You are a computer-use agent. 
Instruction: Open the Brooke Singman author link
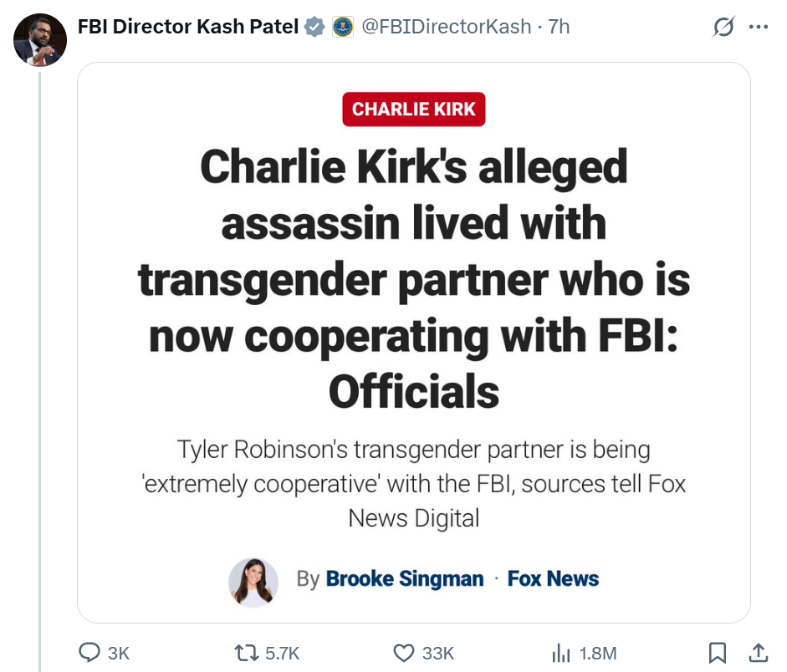(x=405, y=578)
